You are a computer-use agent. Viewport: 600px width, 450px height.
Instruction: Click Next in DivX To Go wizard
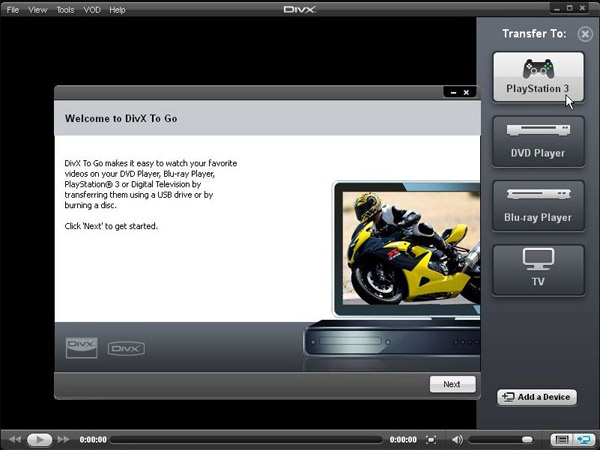click(x=452, y=384)
